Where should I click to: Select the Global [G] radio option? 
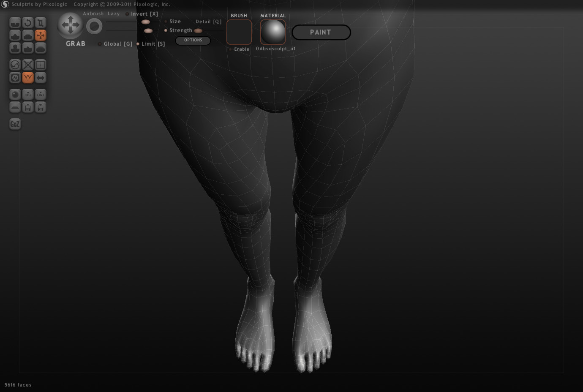coord(100,44)
